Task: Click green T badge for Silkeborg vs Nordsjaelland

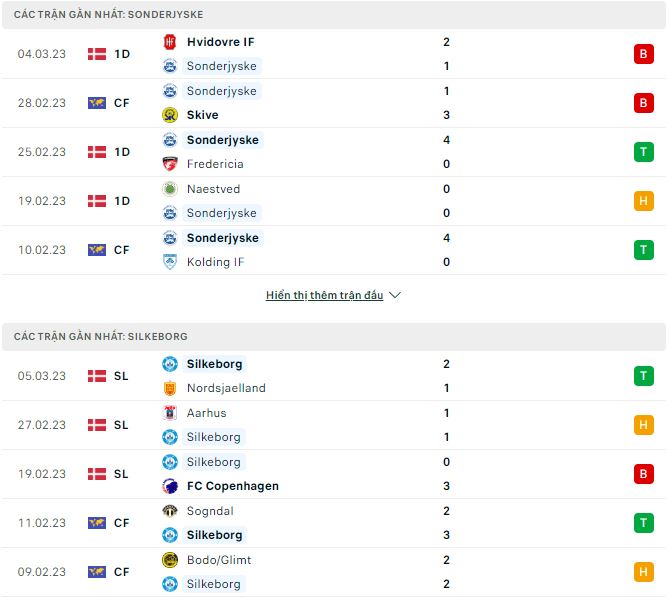Action: coord(642,376)
